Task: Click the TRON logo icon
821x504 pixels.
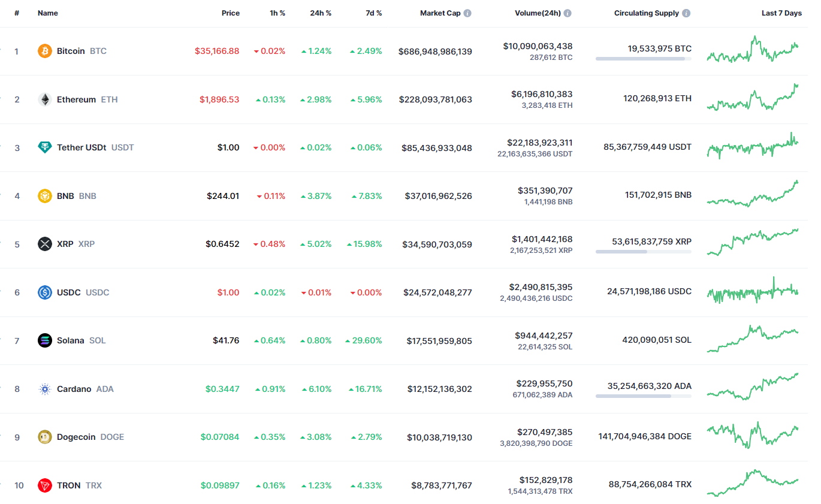Action: coord(45,485)
